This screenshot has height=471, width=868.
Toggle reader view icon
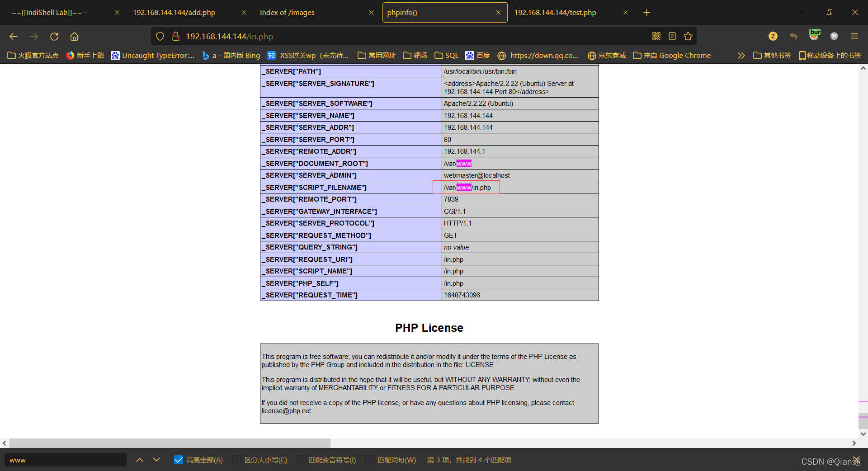pos(672,37)
